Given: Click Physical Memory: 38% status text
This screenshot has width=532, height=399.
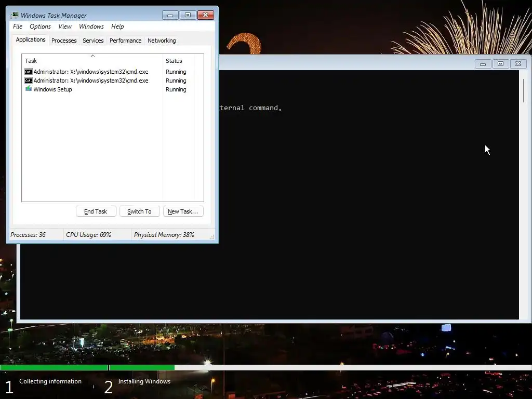Looking at the screenshot, I should pyautogui.click(x=164, y=235).
